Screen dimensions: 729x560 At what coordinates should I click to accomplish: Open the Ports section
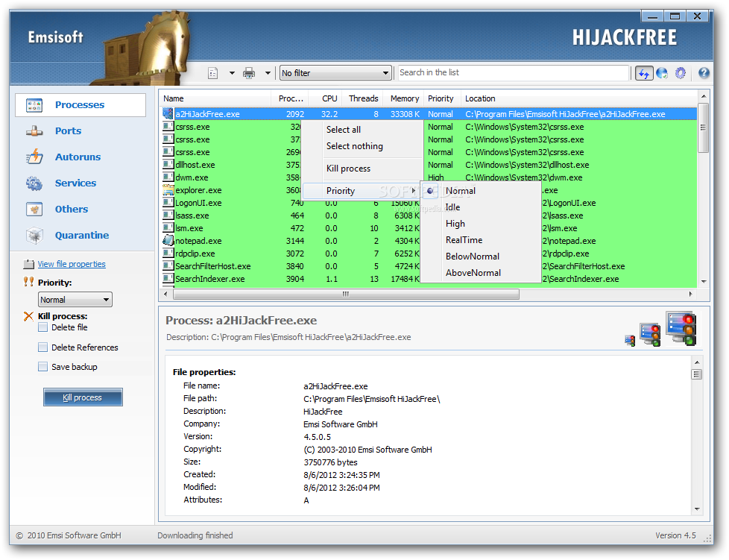click(x=68, y=130)
